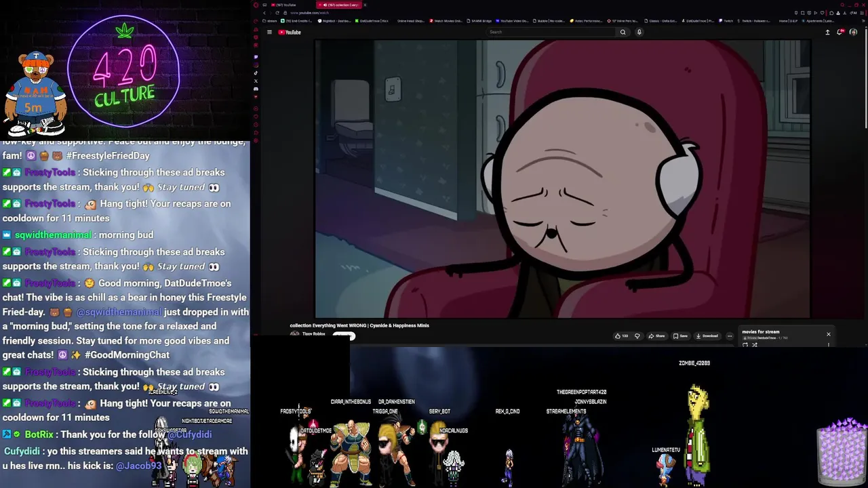This screenshot has width=868, height=488.
Task: Click the magnifier search button on YouTube
Action: [x=623, y=32]
